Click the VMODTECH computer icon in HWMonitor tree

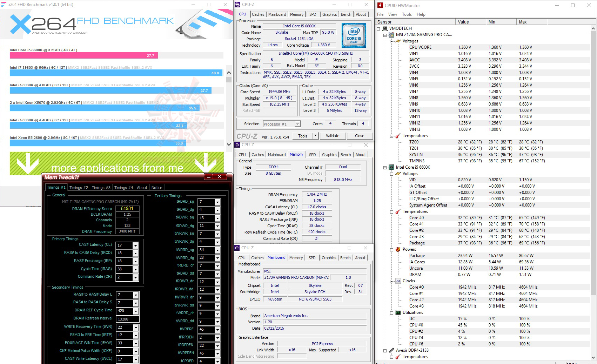tap(385, 28)
